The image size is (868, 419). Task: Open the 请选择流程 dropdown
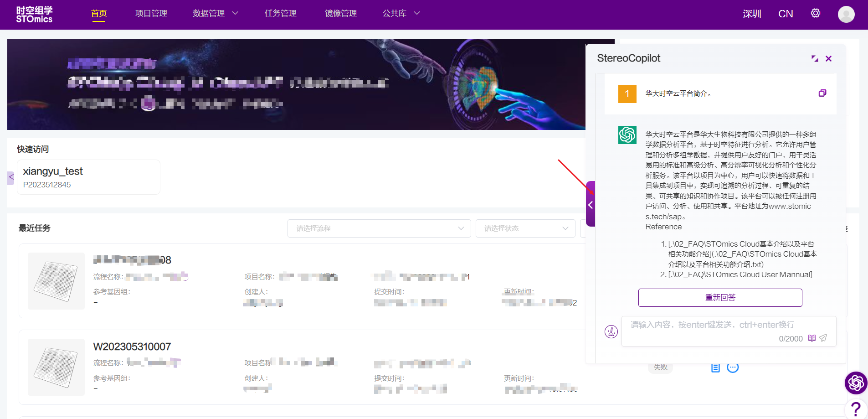(379, 228)
